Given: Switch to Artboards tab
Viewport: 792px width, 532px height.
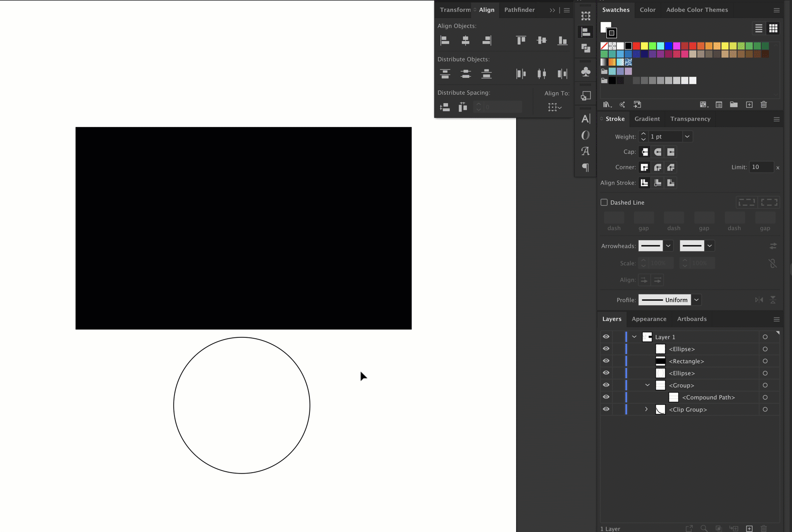Looking at the screenshot, I should pos(692,319).
